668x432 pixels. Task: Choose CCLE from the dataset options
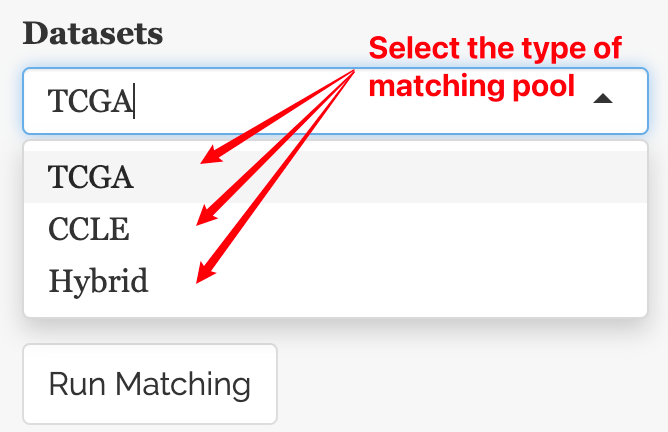(89, 229)
